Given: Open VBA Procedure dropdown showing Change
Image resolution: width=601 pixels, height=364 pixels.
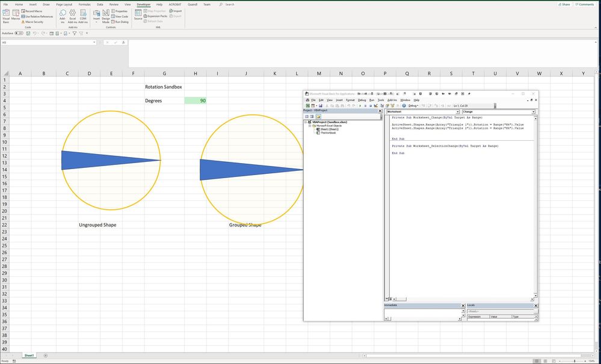Looking at the screenshot, I should pyautogui.click(x=533, y=112).
